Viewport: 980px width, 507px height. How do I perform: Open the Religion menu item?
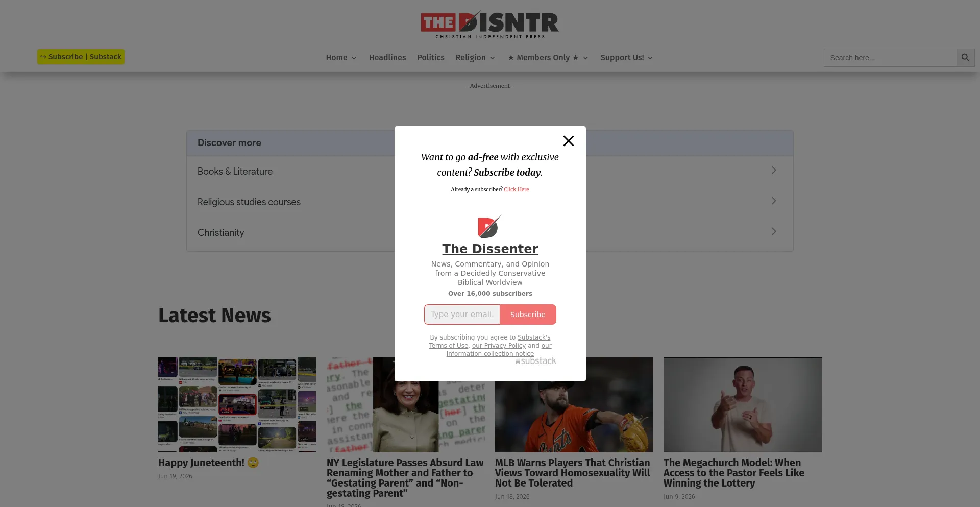(x=471, y=58)
